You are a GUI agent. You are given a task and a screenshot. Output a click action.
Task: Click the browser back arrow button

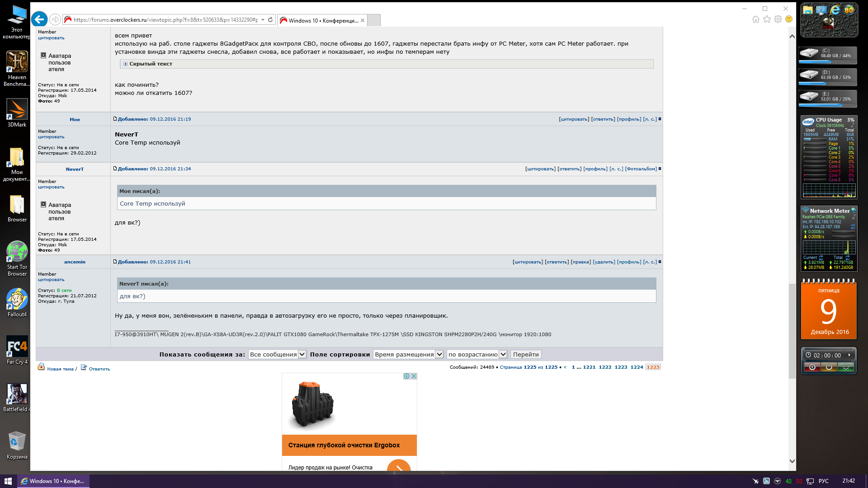coord(39,19)
